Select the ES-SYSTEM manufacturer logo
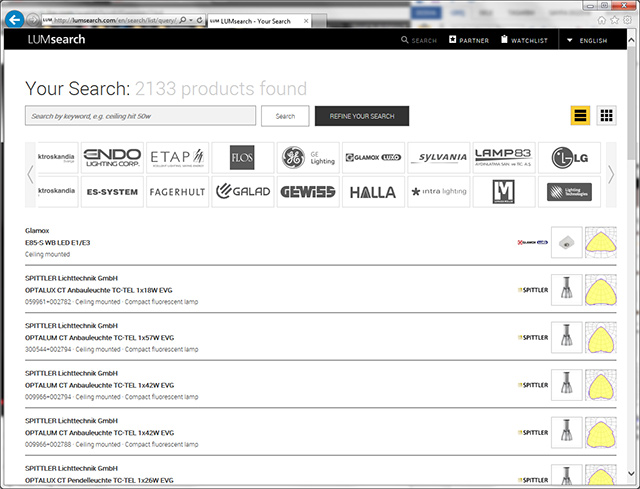This screenshot has width=640, height=489. [x=112, y=192]
